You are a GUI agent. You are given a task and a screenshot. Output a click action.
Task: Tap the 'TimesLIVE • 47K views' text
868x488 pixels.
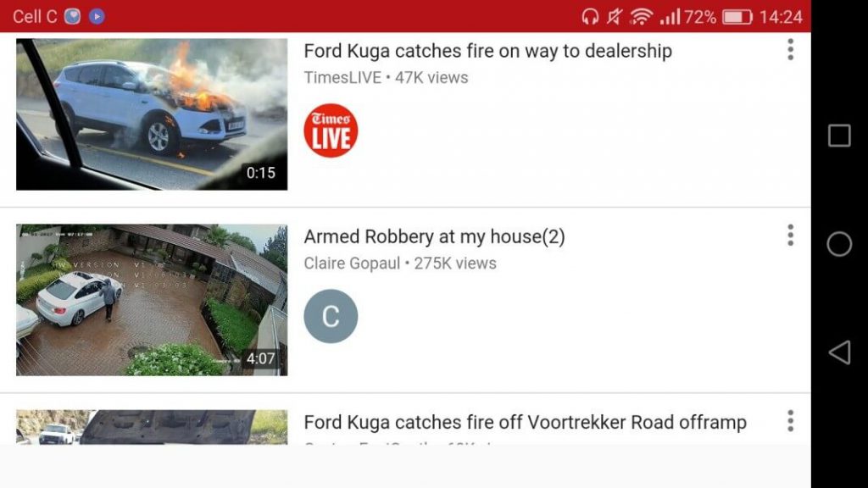(386, 78)
